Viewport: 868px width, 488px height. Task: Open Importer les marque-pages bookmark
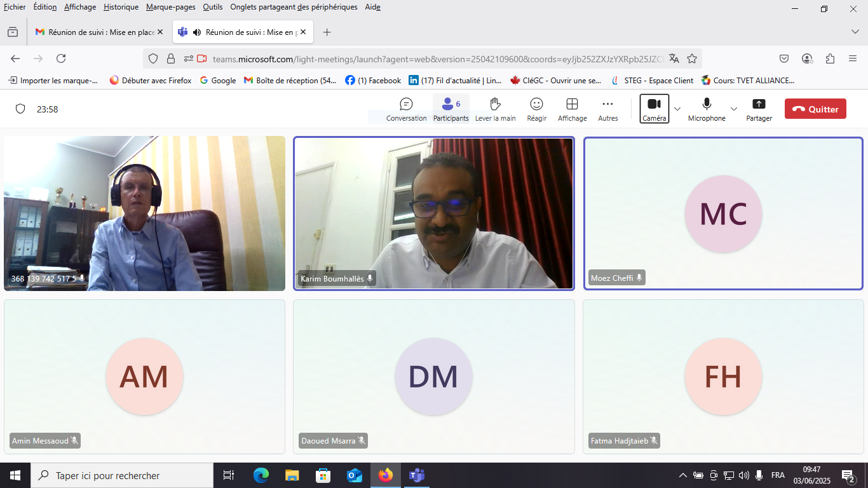53,81
